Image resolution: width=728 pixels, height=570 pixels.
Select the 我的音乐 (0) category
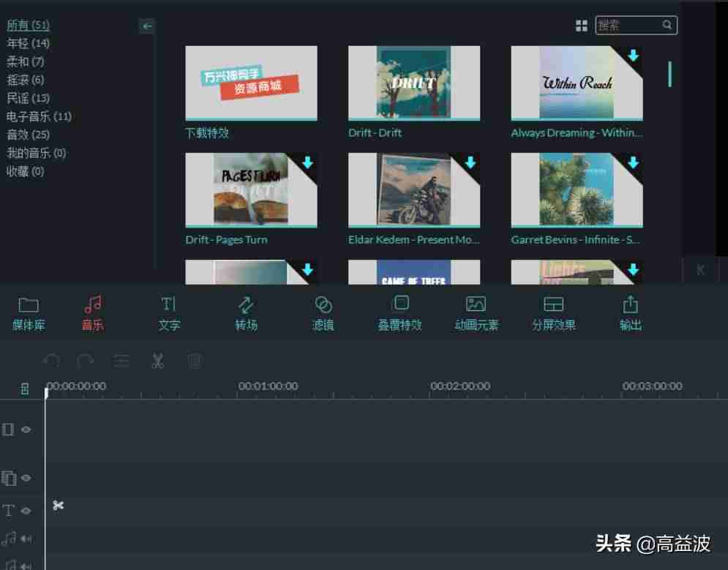(36, 153)
